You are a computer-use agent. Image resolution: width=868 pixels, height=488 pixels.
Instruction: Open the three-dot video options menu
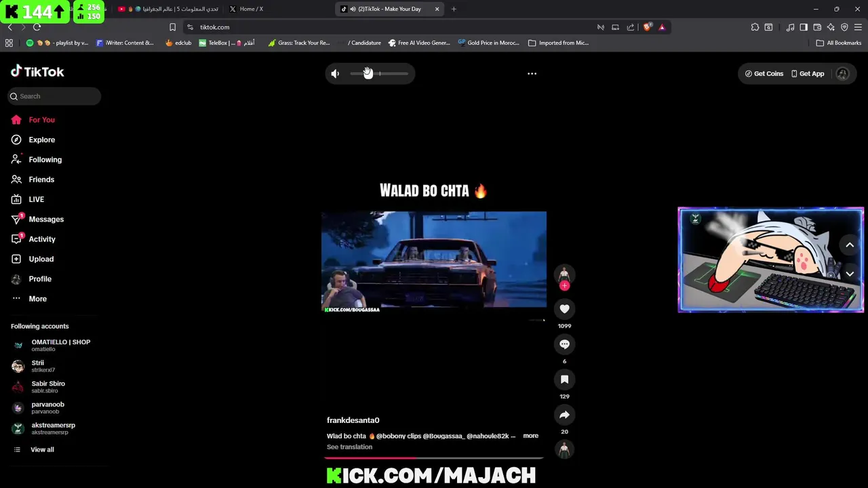(532, 73)
